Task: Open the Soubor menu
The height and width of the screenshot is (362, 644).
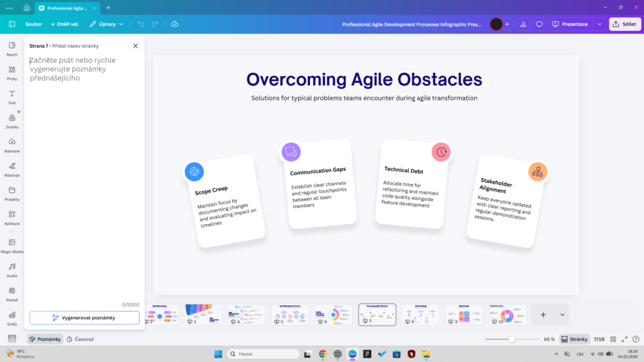Action: [x=34, y=24]
